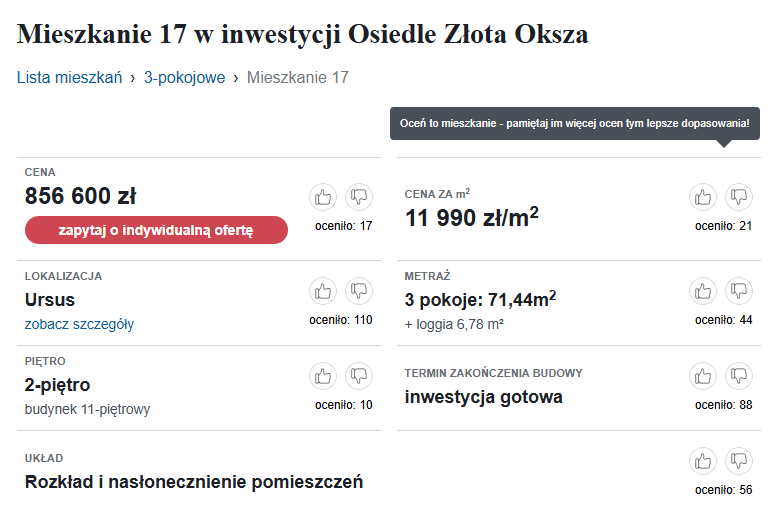Screen dimensions: 769x513
Task: Thumbs down the 2-piętro floor
Action: 359,376
